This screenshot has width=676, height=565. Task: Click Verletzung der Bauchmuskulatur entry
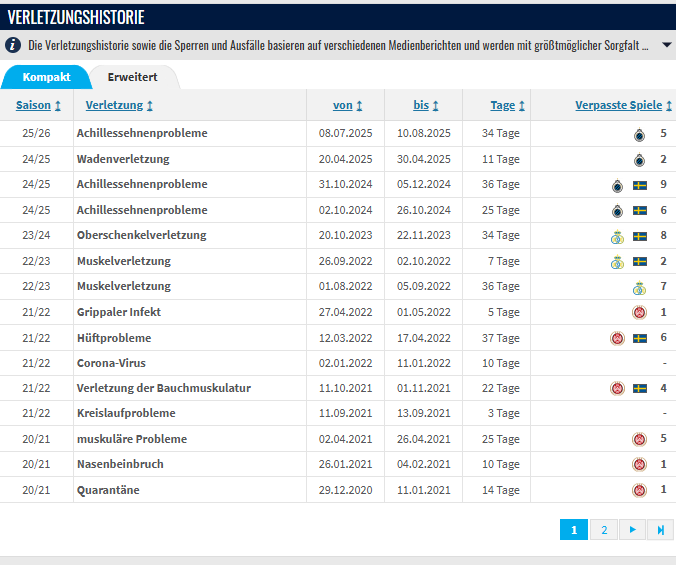tap(164, 388)
